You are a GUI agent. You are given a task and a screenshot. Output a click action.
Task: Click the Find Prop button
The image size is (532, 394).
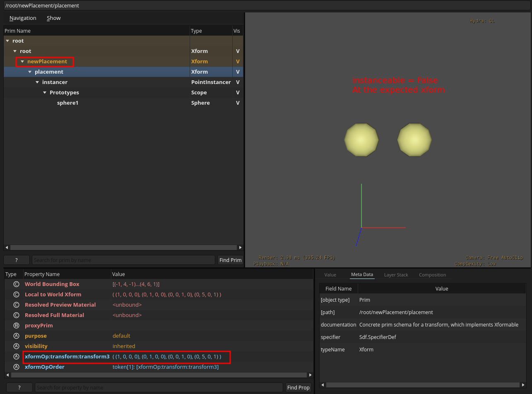(x=298, y=388)
